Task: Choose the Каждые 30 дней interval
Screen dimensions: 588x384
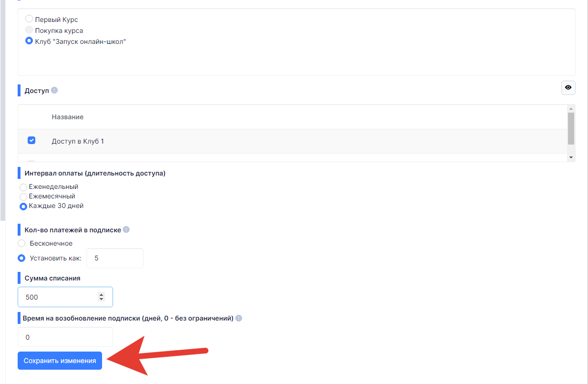Action: (x=23, y=207)
